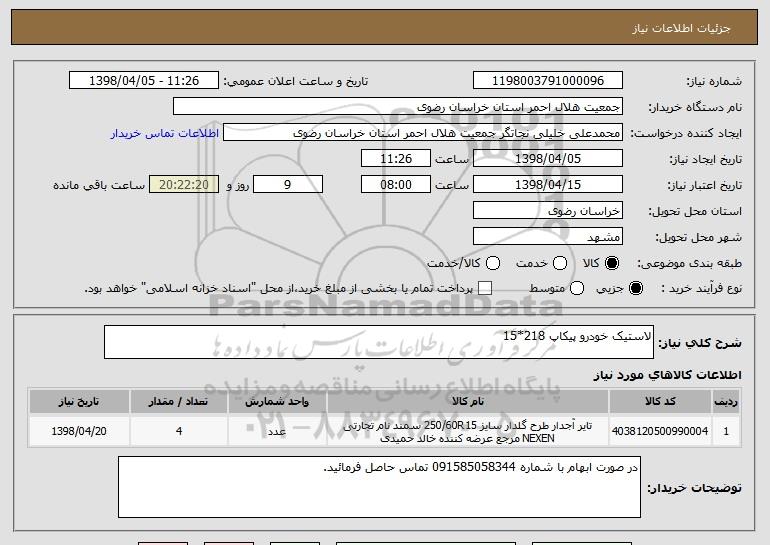The width and height of the screenshot is (770, 545).
Task: Click the general description box لاستیک خودرو پیکاپ
Action: [x=379, y=342]
